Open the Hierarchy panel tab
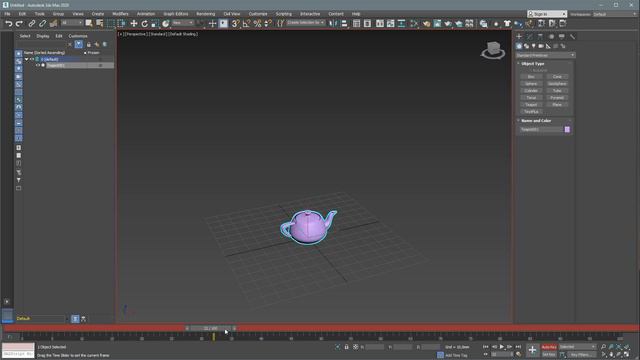 point(540,37)
